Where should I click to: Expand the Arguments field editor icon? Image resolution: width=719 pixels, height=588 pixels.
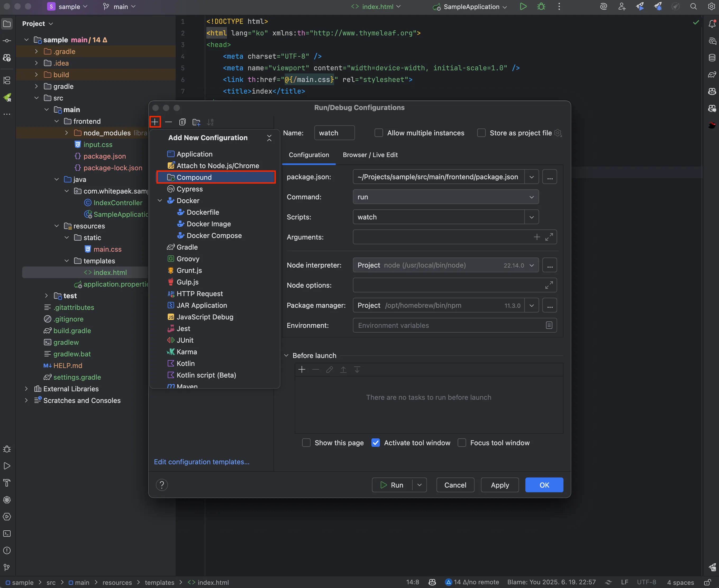point(549,237)
